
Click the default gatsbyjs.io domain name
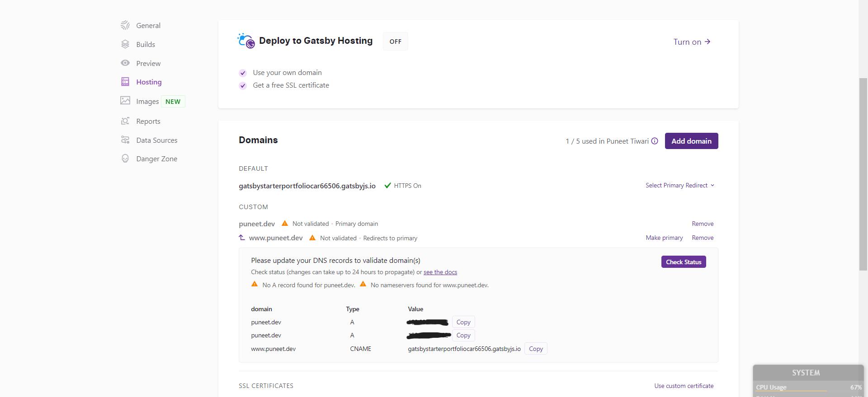(307, 186)
